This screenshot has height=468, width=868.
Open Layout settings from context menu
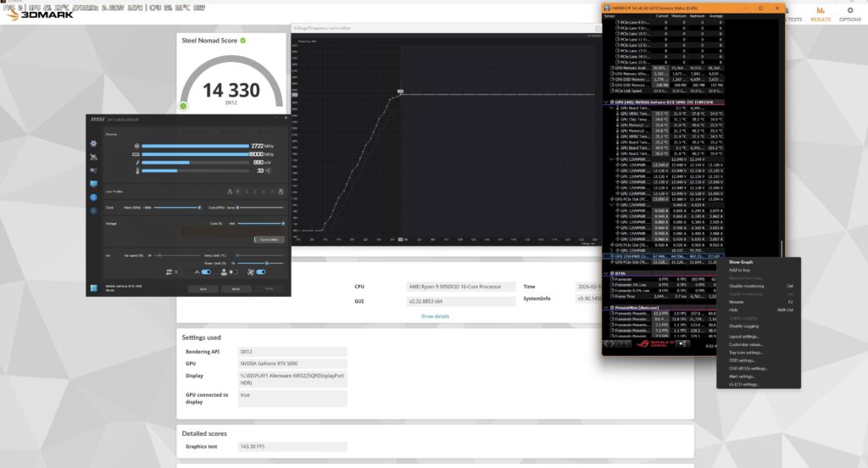(x=759, y=337)
